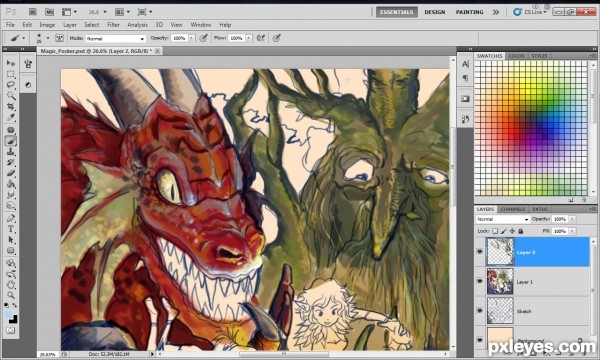Select the 3D Camera Orbit tool
The image size is (600, 360).
[x=11, y=274]
